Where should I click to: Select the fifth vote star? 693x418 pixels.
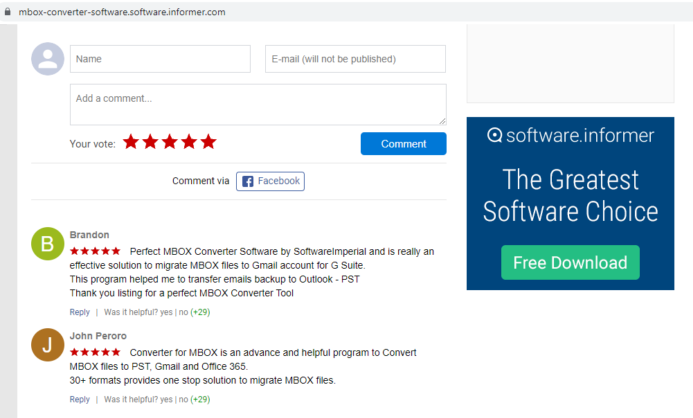point(209,142)
